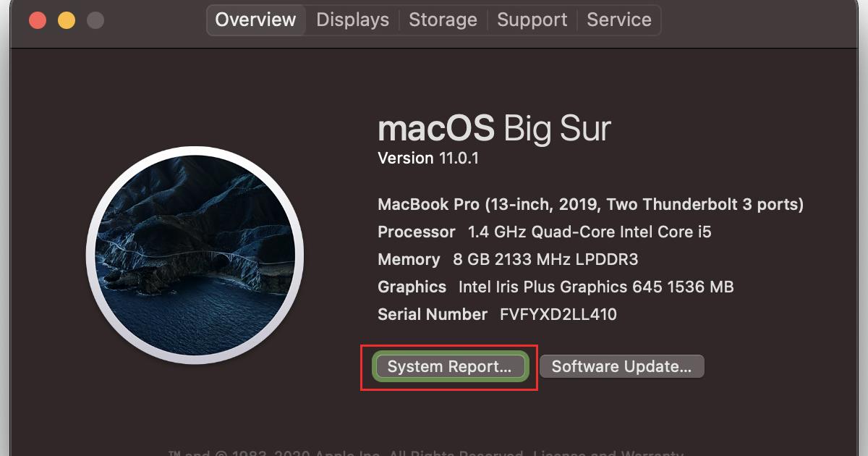Click the Software Update... button
Screen dimensions: 868x456
click(622, 366)
